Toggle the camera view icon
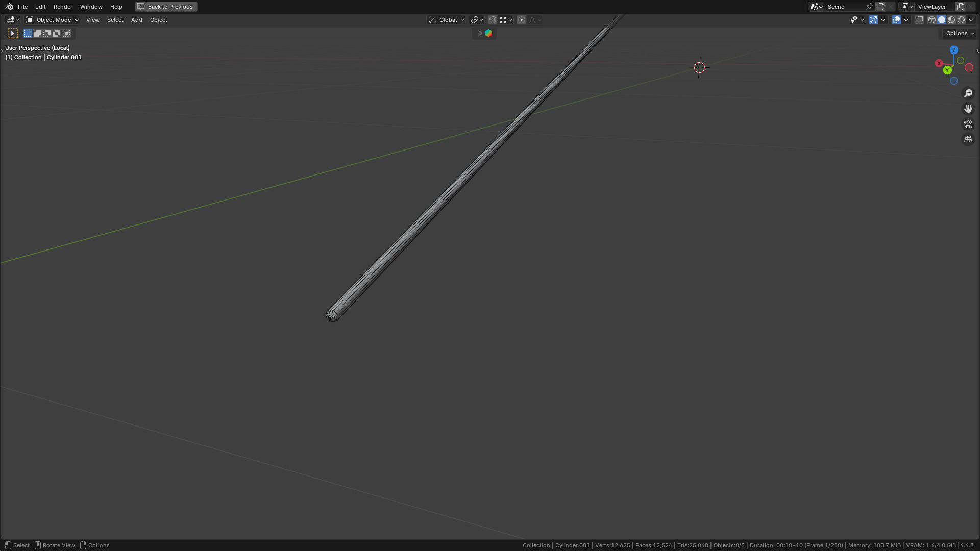 [x=968, y=124]
